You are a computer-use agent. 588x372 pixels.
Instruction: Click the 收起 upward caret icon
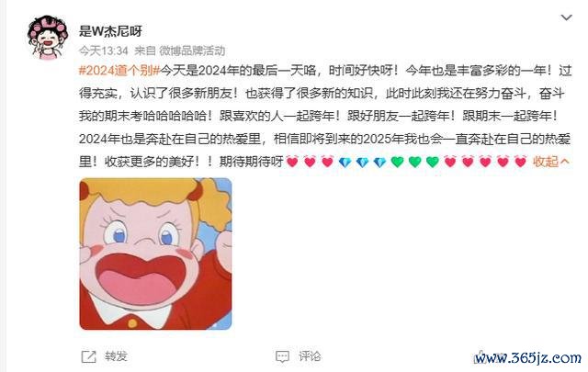pos(565,162)
